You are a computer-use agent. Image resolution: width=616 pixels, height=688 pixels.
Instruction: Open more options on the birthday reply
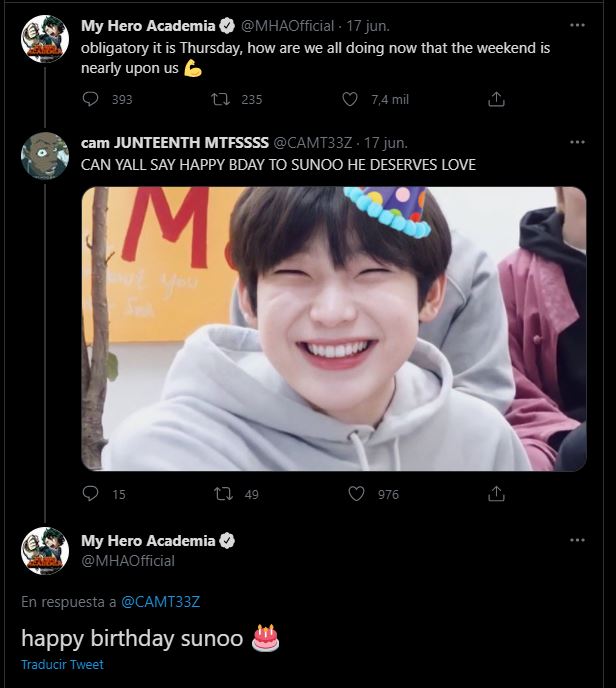tap(577, 540)
